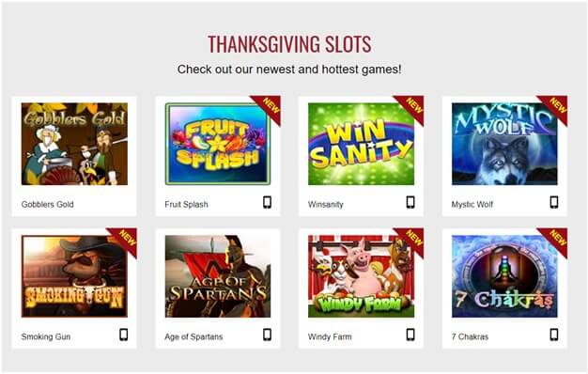Image resolution: width=588 pixels, height=374 pixels.
Task: Click the mobile icon beside 7 Chakras
Action: coord(554,335)
